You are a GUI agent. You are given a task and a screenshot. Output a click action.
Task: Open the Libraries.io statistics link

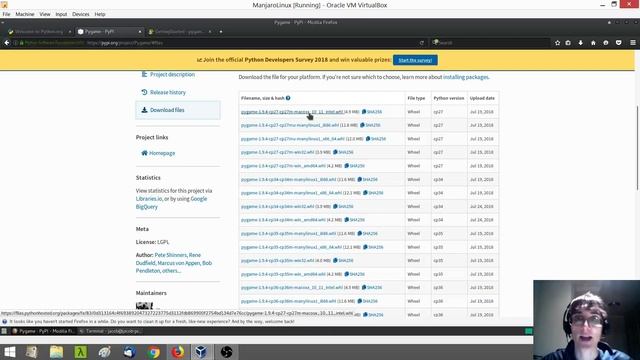point(149,199)
